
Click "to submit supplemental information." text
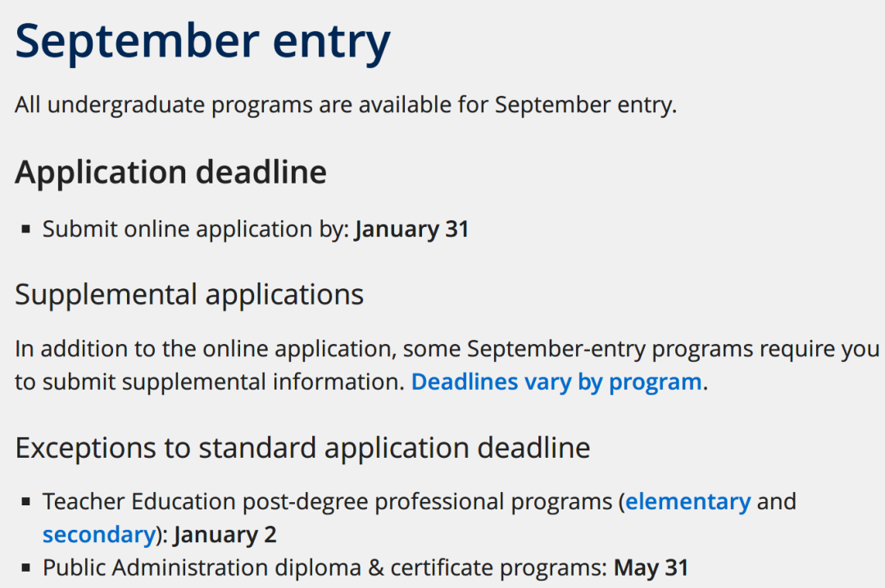(210, 382)
